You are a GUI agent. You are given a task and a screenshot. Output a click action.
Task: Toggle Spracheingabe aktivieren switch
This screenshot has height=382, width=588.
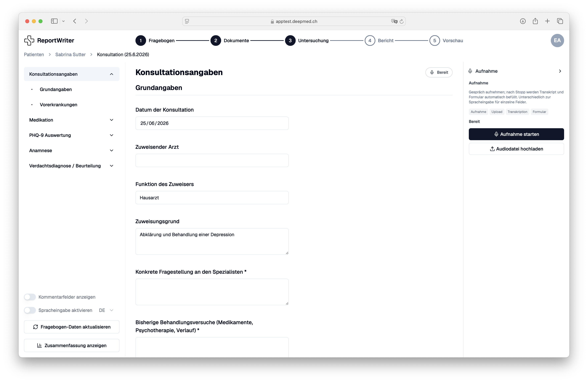coord(30,310)
